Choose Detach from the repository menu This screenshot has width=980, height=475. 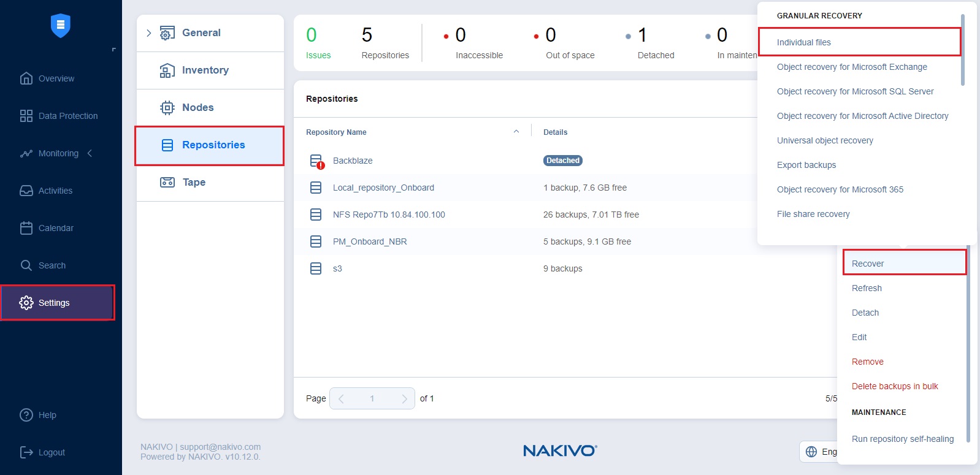[865, 313]
